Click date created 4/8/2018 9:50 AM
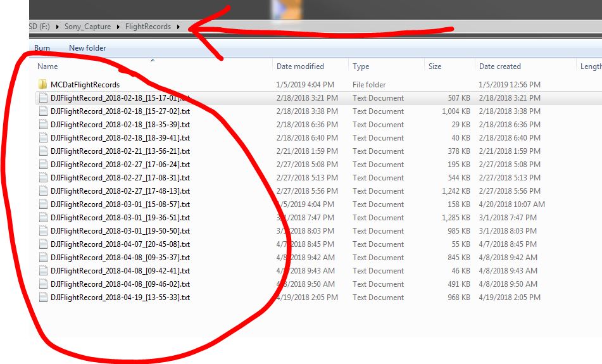 (x=508, y=284)
